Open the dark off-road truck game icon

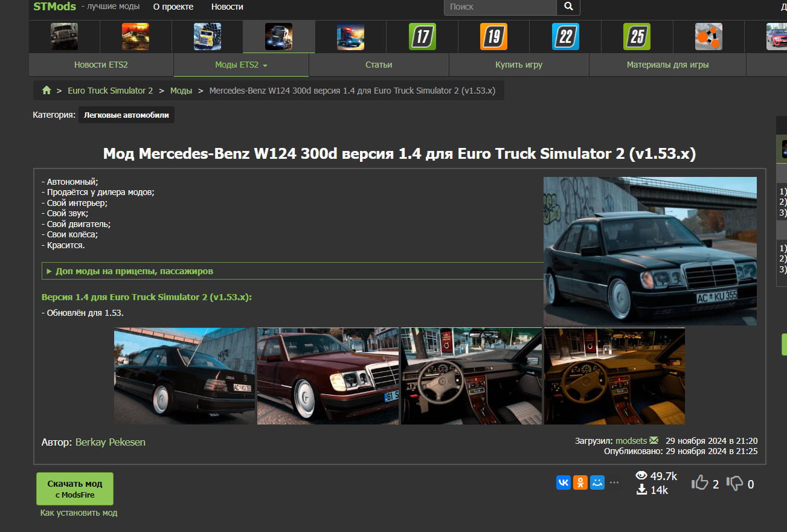click(65, 36)
